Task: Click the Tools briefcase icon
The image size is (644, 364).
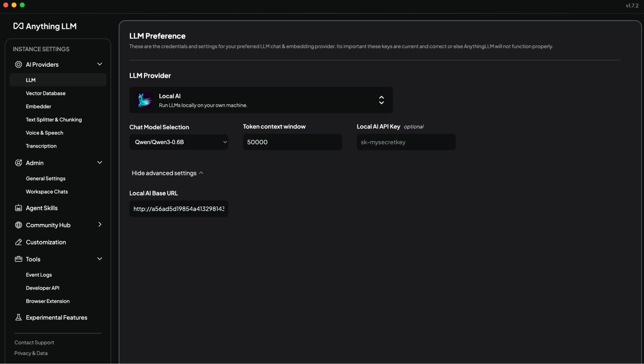Action: [18, 259]
